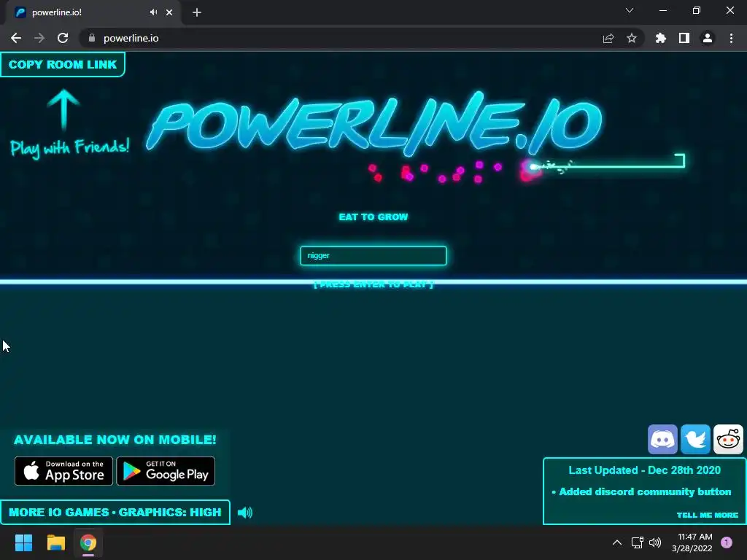Open clock showing 11:47 AM

(x=692, y=542)
